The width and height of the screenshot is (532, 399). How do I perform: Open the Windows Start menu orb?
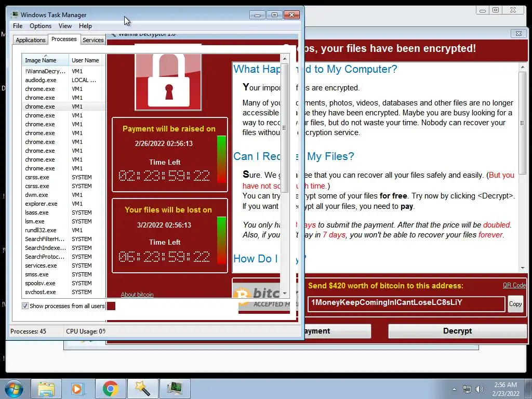point(14,389)
